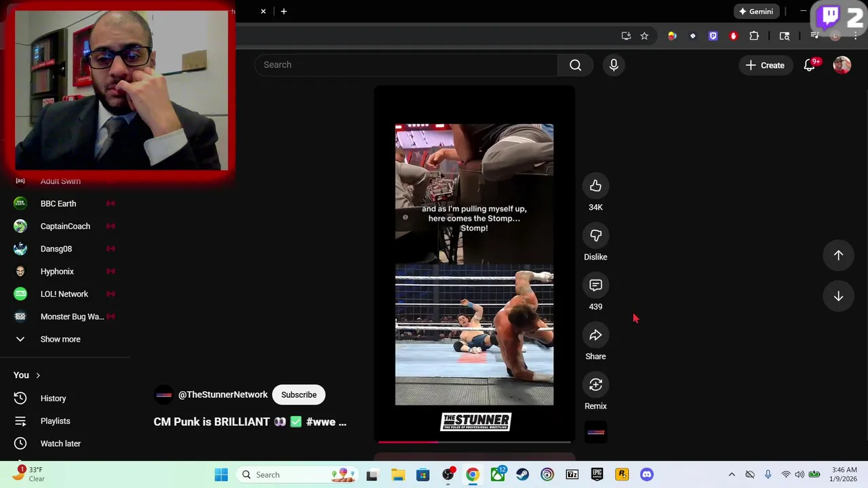This screenshot has width=868, height=488.
Task: Click the Windows taskbar search box
Action: pos(296,474)
